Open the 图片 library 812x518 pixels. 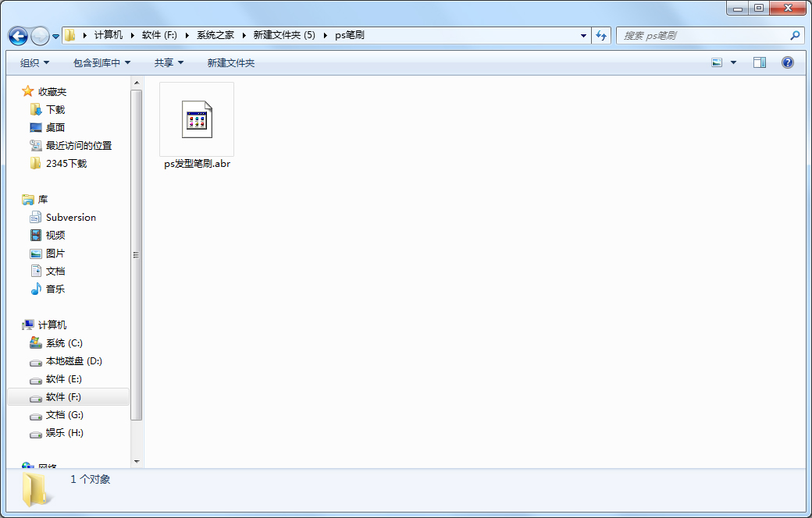[x=55, y=253]
